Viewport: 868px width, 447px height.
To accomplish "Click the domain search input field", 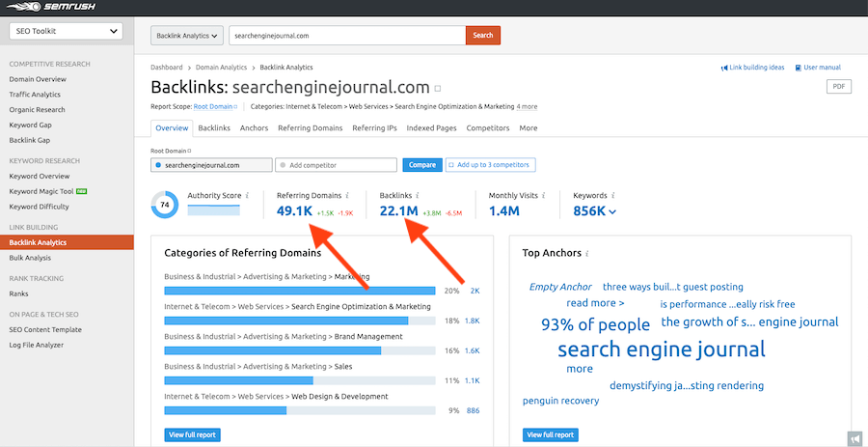I will (347, 36).
